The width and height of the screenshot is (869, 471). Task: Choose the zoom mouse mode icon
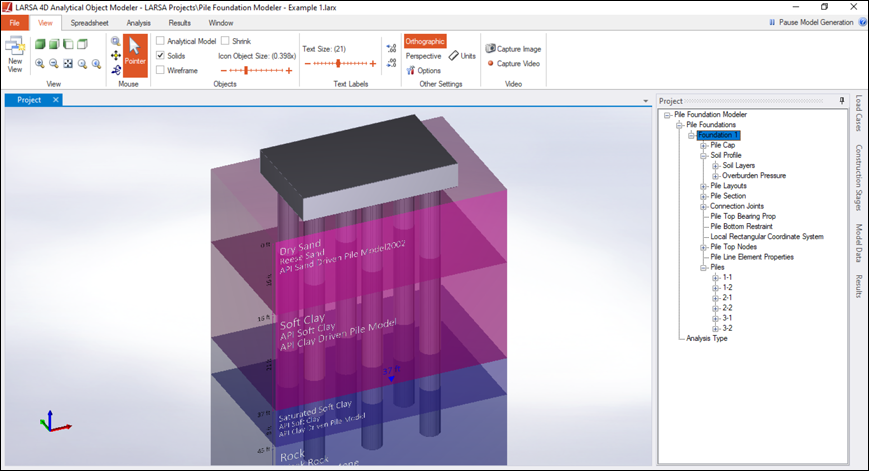pos(115,41)
